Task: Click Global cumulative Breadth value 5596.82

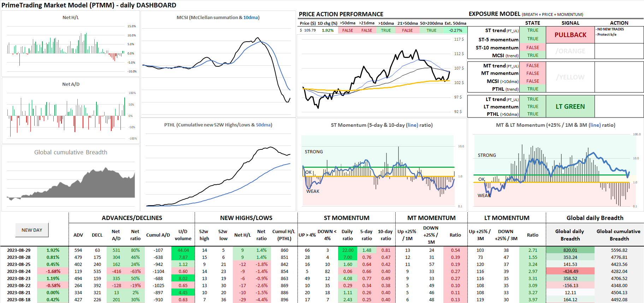Action: tap(619, 250)
